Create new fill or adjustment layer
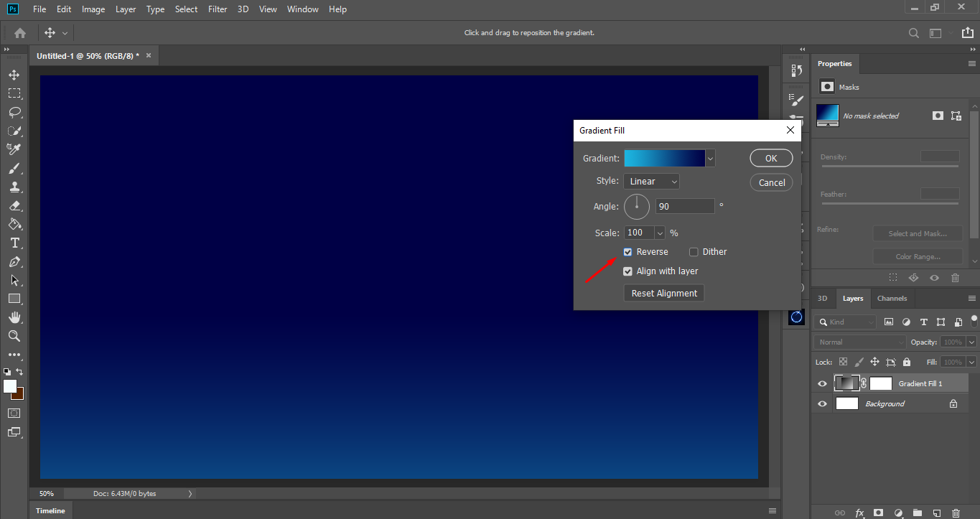The height and width of the screenshot is (519, 980). tap(898, 513)
